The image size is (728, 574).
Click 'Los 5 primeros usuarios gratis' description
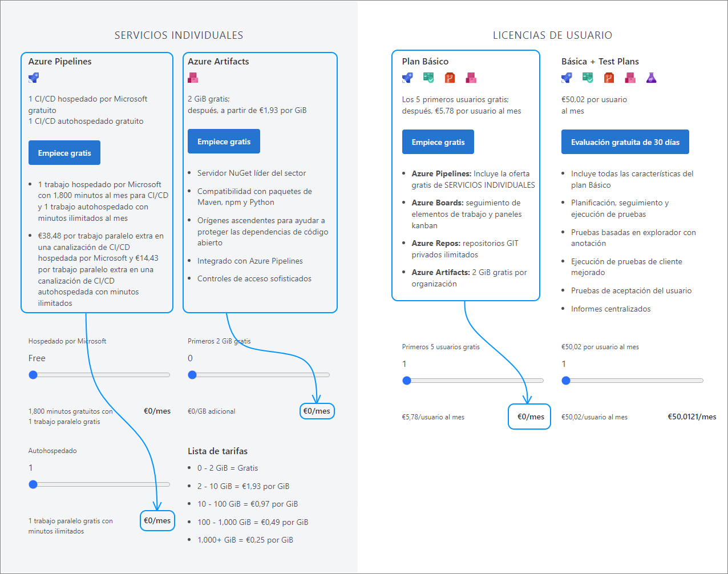click(462, 105)
